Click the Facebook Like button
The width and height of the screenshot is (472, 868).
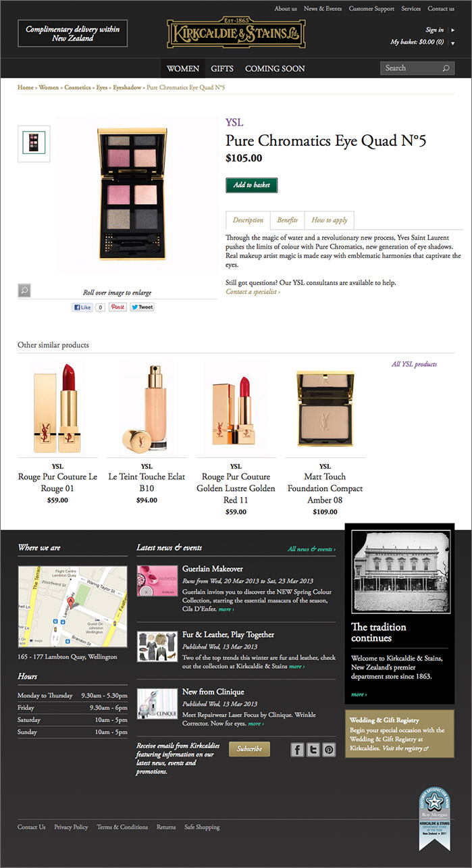tap(82, 307)
